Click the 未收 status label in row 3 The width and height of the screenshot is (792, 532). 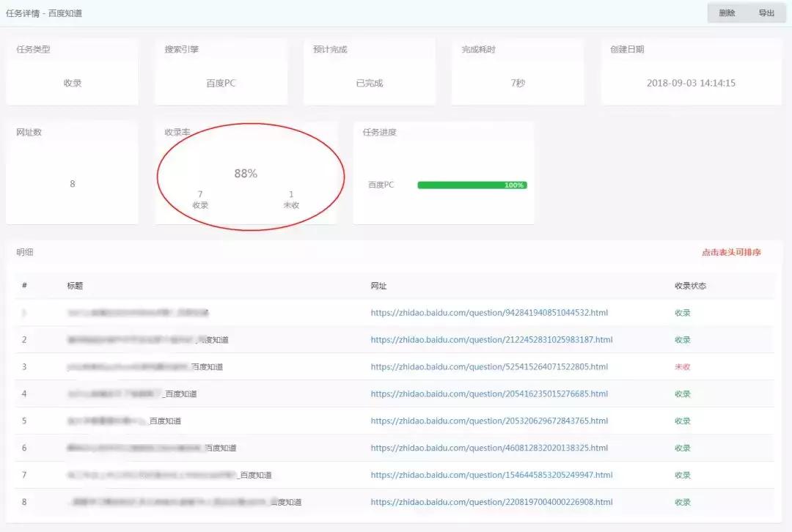pyautogui.click(x=681, y=366)
